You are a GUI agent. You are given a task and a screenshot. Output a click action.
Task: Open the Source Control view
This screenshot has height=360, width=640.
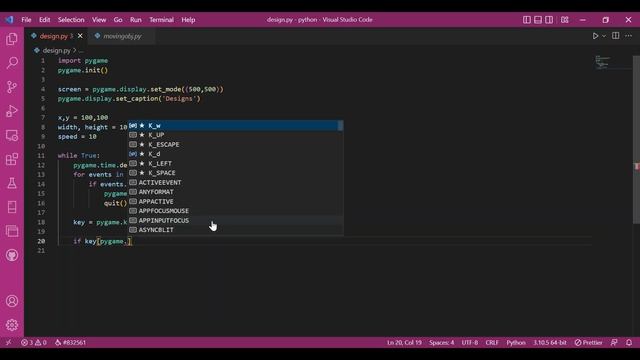[x=12, y=87]
